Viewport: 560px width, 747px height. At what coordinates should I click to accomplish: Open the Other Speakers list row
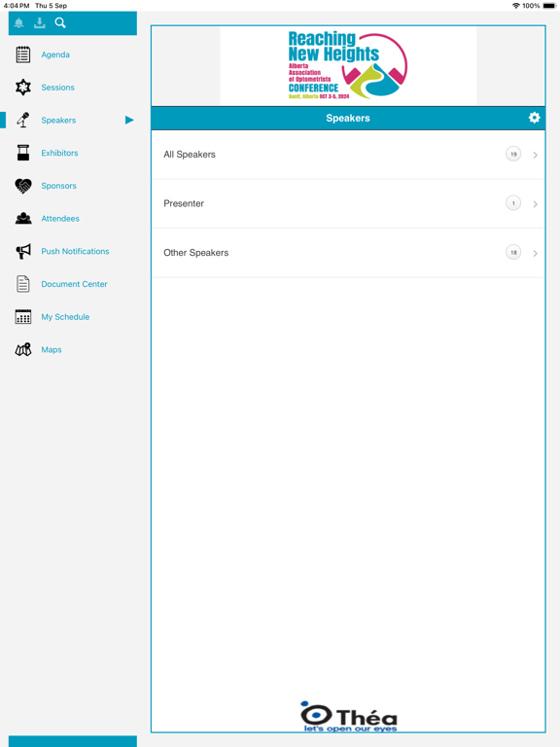point(348,253)
